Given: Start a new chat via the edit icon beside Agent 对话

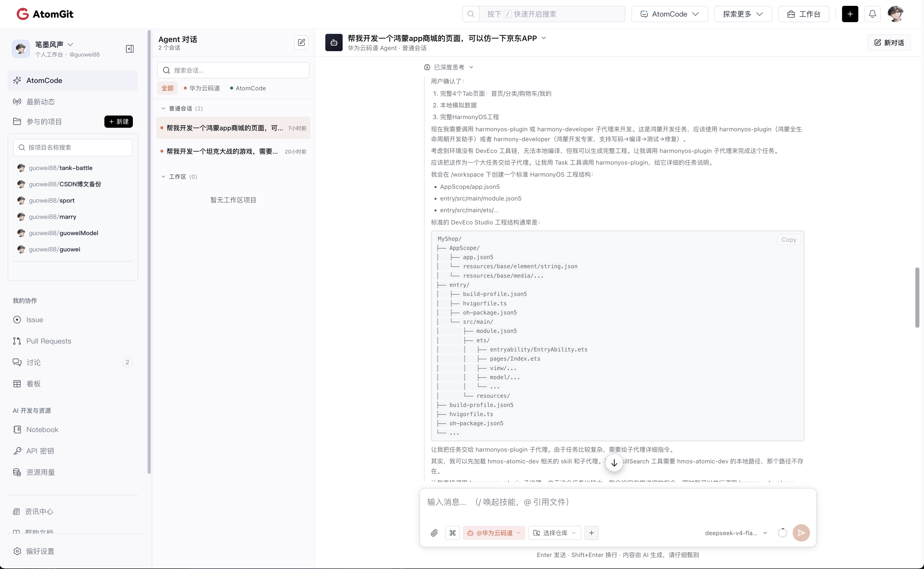Looking at the screenshot, I should pyautogui.click(x=301, y=42).
